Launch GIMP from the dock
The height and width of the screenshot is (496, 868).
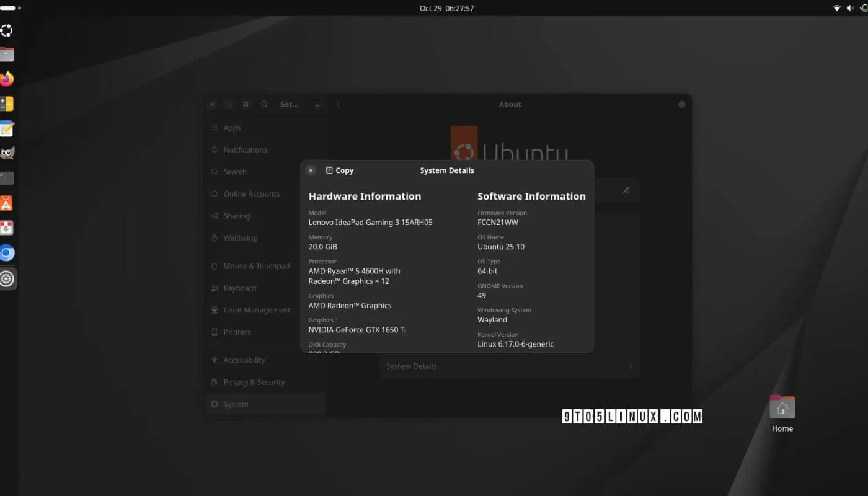click(x=7, y=153)
